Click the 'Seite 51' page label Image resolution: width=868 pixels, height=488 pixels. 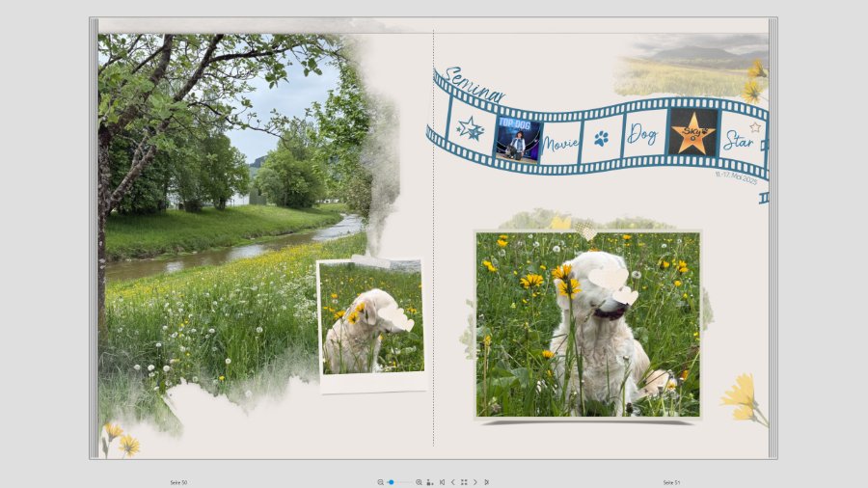pyautogui.click(x=671, y=482)
